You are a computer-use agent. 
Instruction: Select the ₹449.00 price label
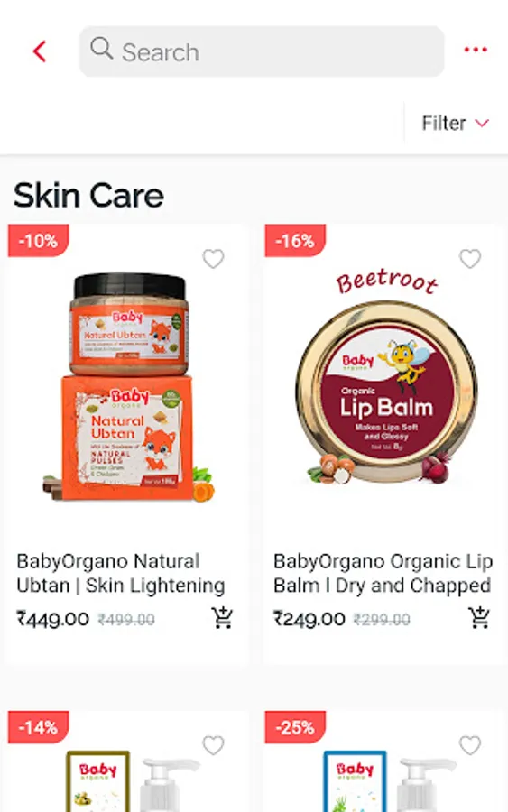click(53, 619)
